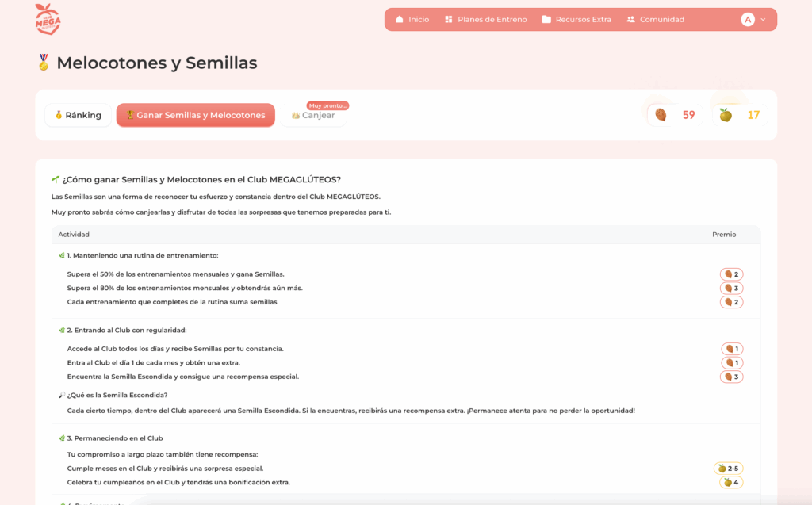The width and height of the screenshot is (812, 505).
Task: Click the Recursos Extra folder icon
Action: pyautogui.click(x=546, y=20)
